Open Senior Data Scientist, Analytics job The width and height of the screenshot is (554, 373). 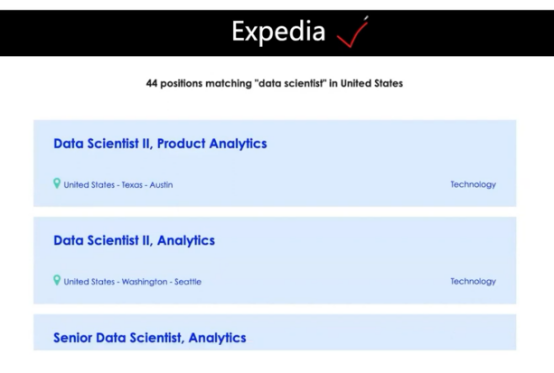click(150, 338)
